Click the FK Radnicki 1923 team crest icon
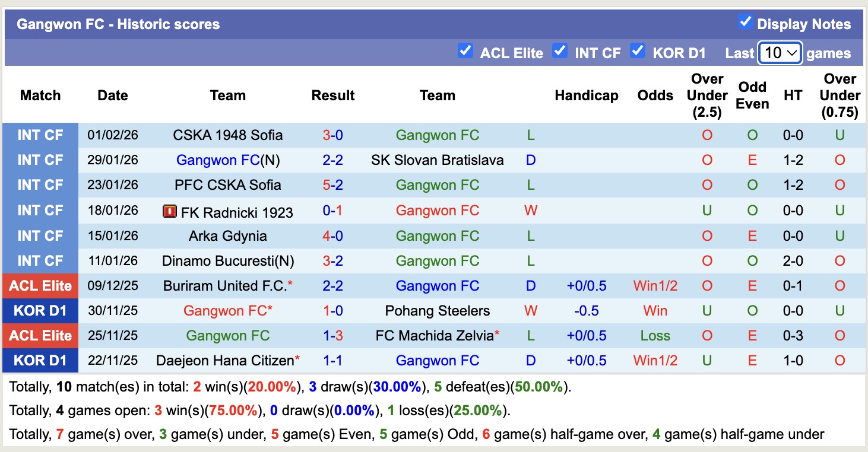The height and width of the screenshot is (452, 868). coord(170,210)
